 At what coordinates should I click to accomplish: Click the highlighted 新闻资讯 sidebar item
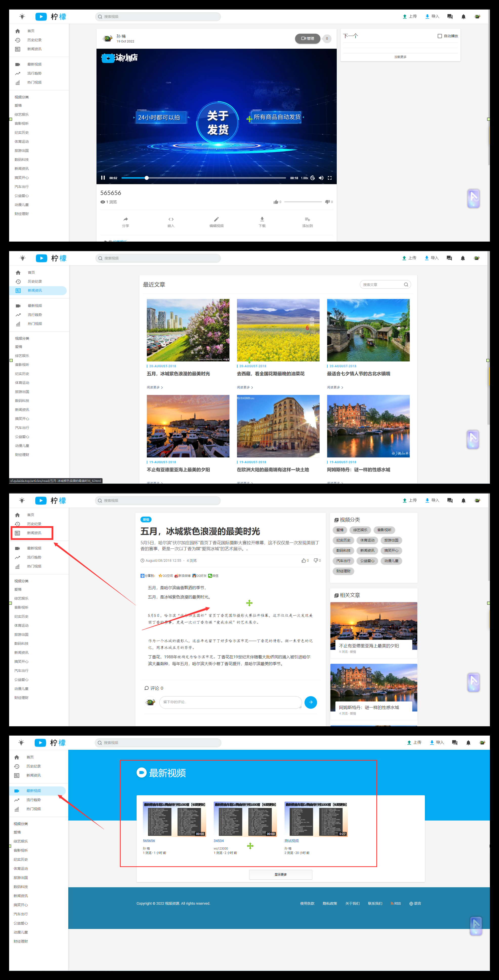click(38, 291)
